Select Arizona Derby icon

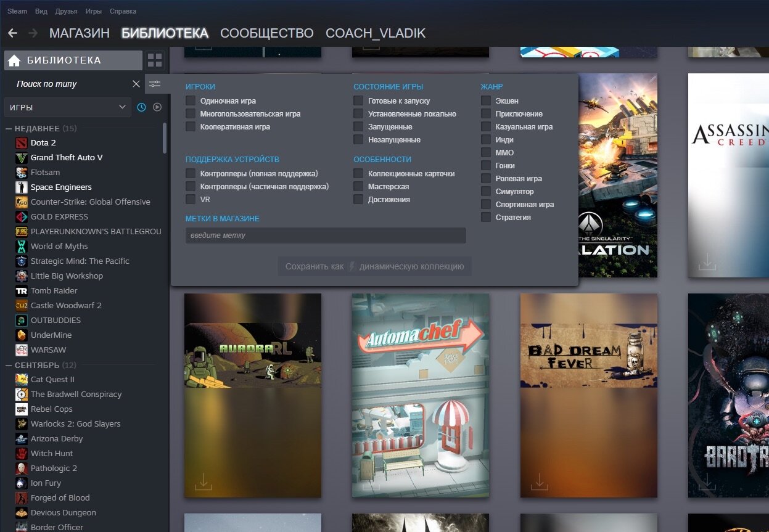[x=22, y=438]
